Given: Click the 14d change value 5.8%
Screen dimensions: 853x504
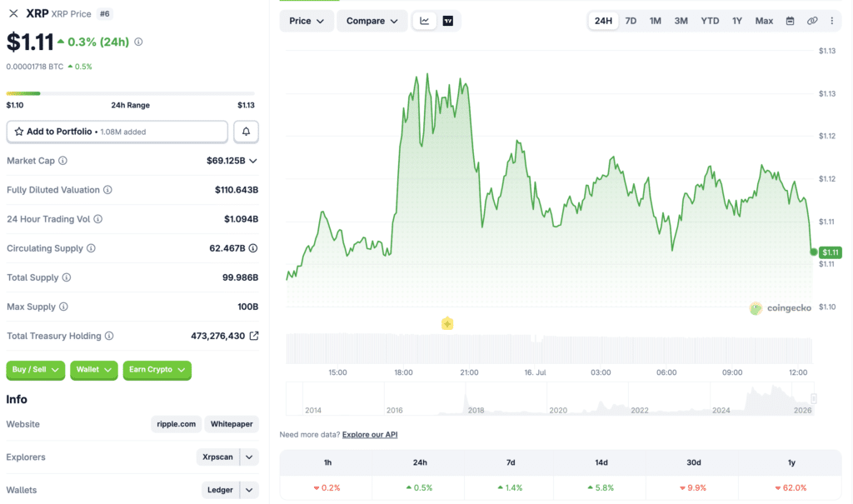Looking at the screenshot, I should coord(601,487).
